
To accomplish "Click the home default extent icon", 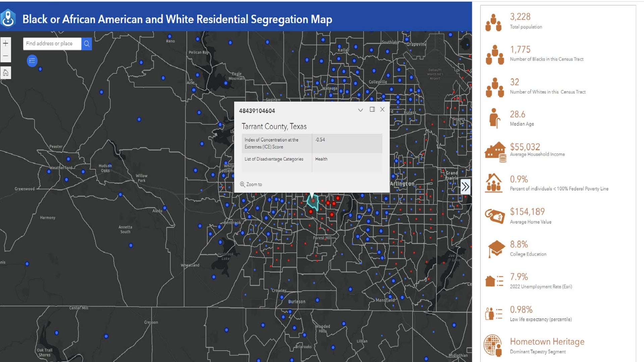I will point(5,73).
